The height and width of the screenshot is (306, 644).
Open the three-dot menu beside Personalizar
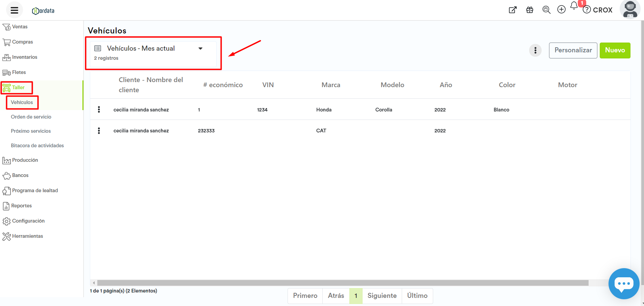[x=535, y=51]
